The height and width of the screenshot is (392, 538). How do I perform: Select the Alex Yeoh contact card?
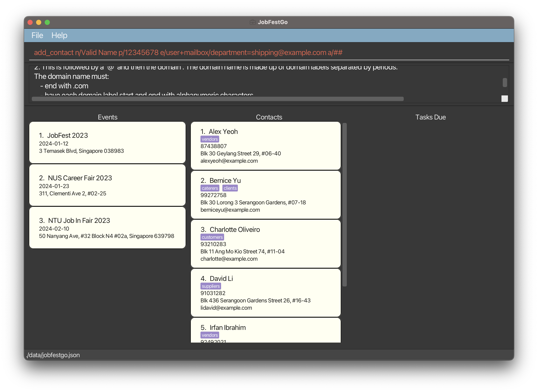pos(266,146)
